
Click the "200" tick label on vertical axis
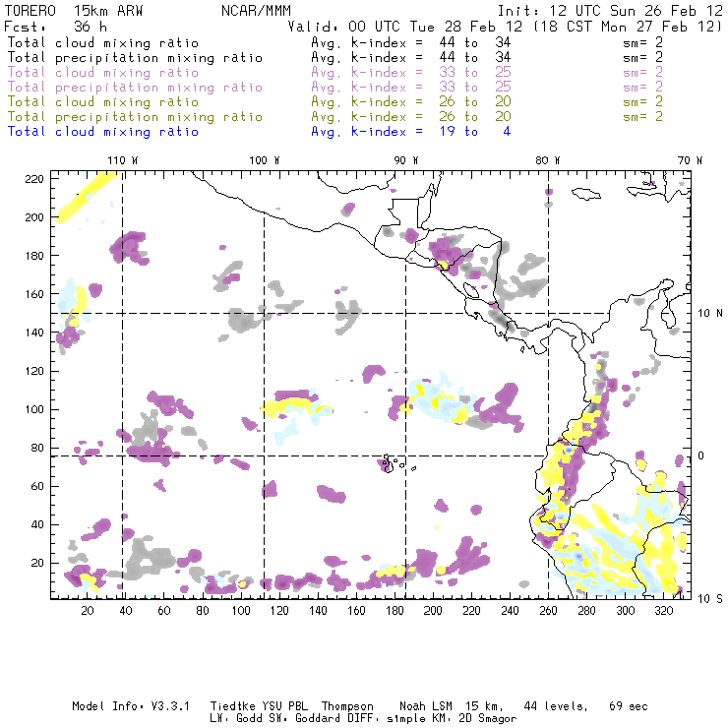tap(34, 217)
